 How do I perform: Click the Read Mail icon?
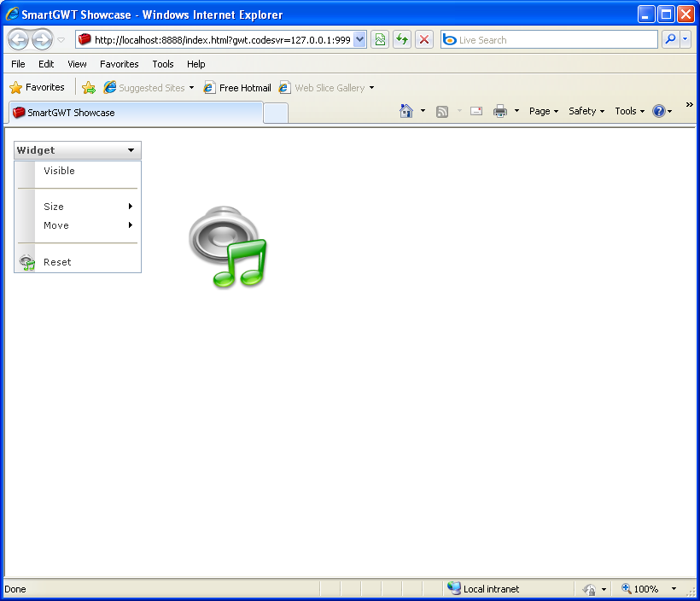coord(476,111)
